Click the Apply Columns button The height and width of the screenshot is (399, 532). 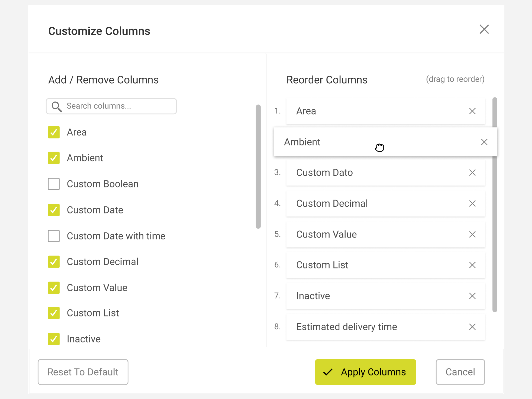coord(365,372)
